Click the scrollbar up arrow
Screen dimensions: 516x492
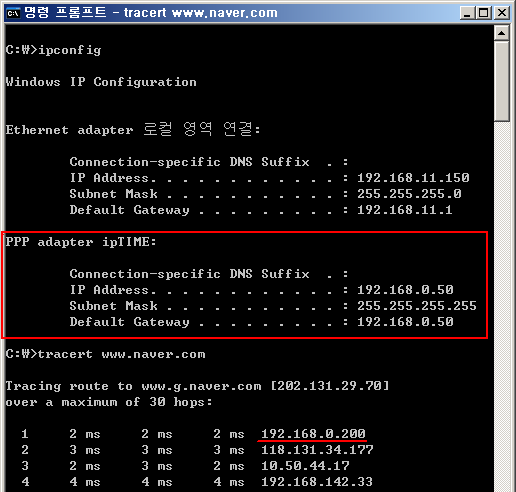click(502, 33)
